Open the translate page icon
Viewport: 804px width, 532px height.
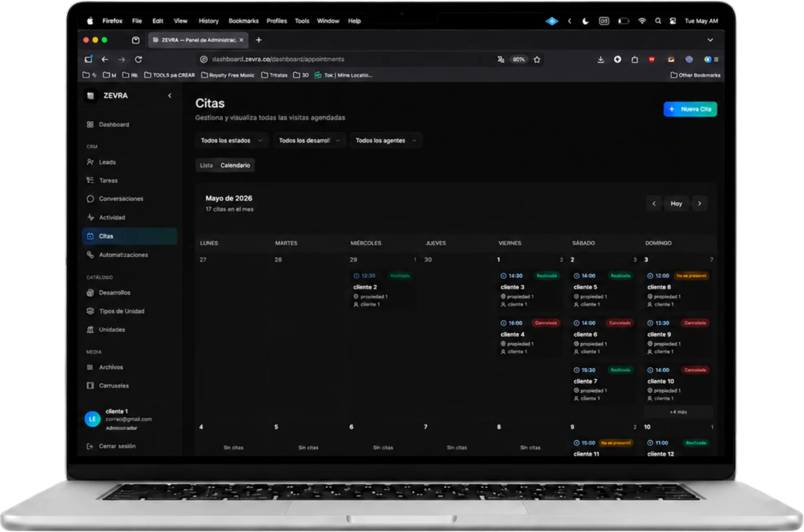point(501,59)
